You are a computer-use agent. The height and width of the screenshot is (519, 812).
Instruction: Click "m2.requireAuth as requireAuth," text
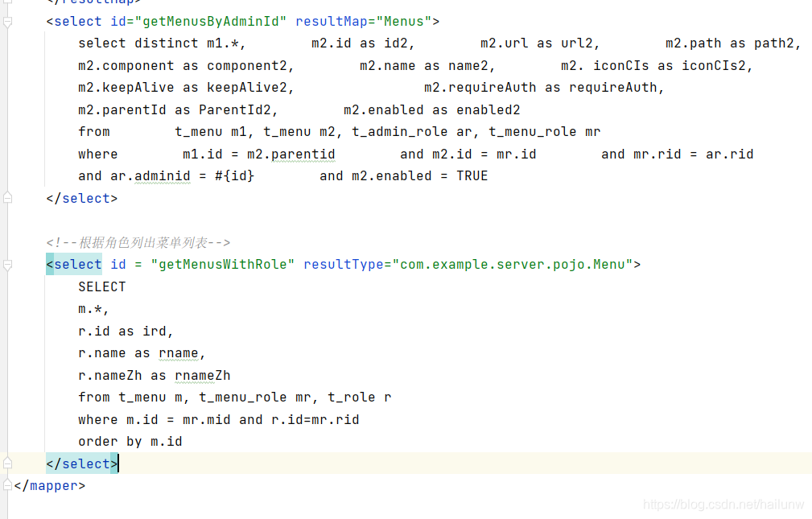tap(544, 88)
